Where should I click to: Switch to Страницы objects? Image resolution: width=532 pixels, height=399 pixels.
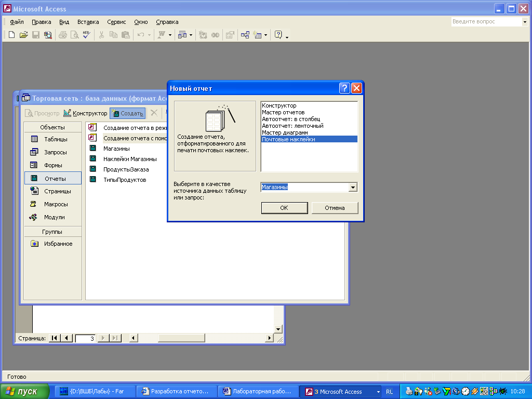[53, 191]
